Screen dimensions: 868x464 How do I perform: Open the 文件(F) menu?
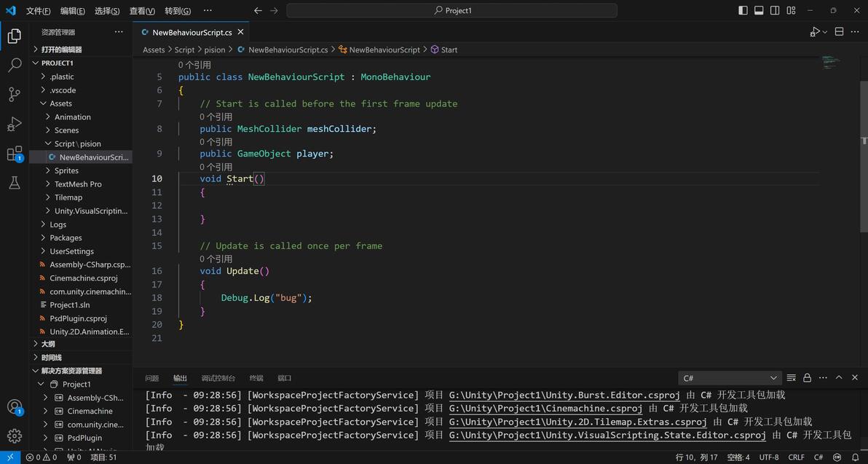pyautogui.click(x=38, y=11)
